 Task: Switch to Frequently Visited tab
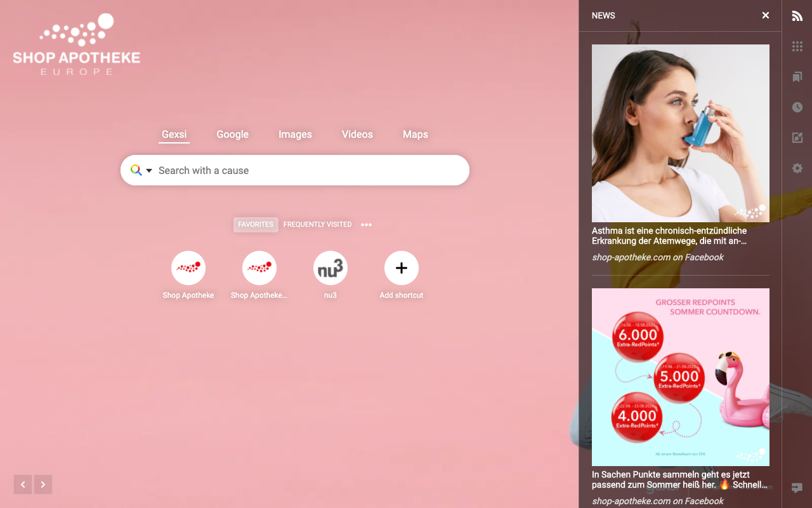(317, 225)
